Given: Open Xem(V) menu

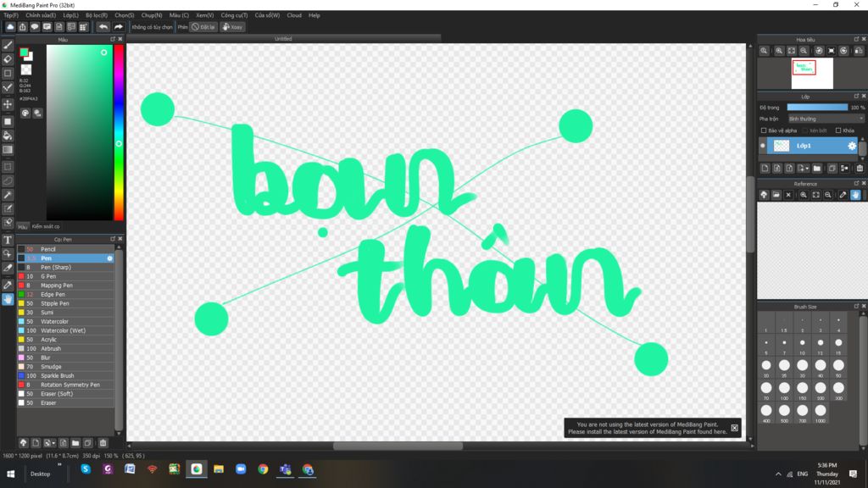Looking at the screenshot, I should pos(205,15).
